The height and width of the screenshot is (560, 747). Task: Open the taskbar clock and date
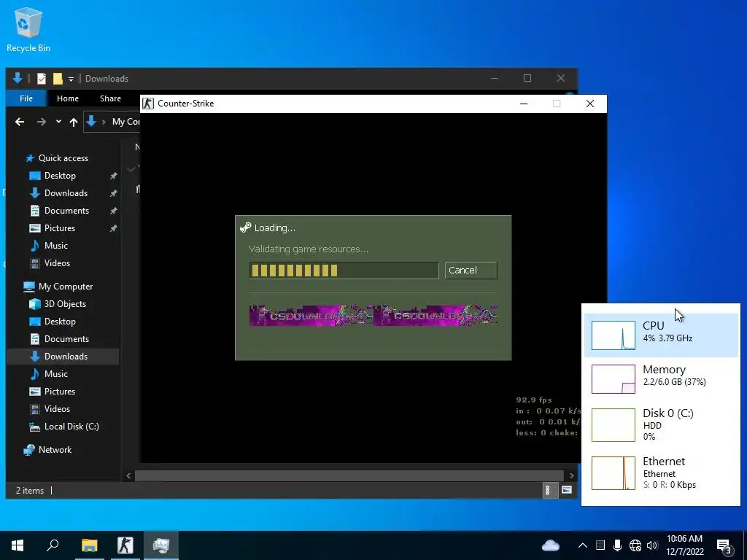tap(685, 545)
